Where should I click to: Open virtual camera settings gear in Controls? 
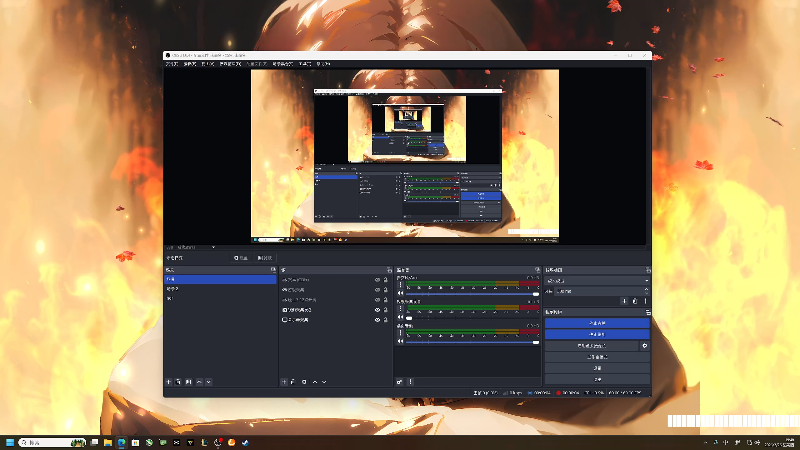pyautogui.click(x=645, y=346)
